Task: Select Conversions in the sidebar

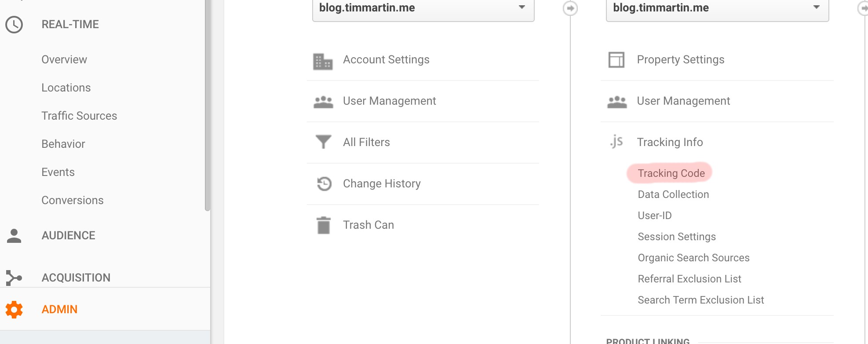Action: tap(73, 200)
